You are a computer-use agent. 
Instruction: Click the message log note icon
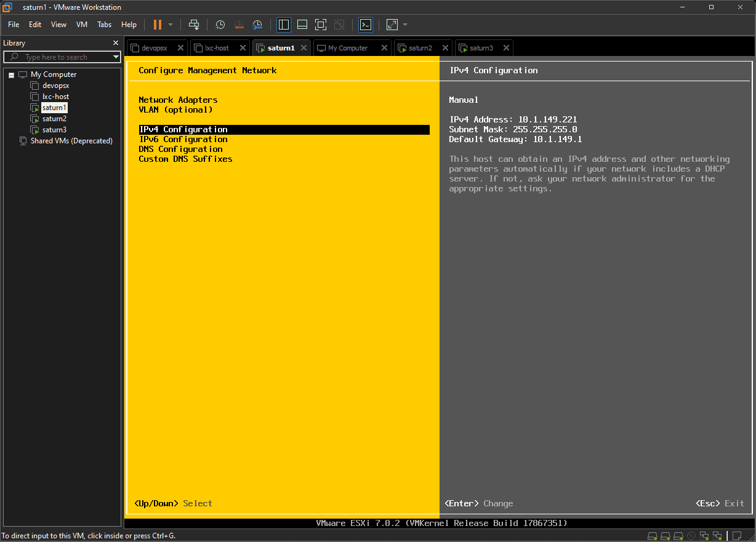point(736,536)
